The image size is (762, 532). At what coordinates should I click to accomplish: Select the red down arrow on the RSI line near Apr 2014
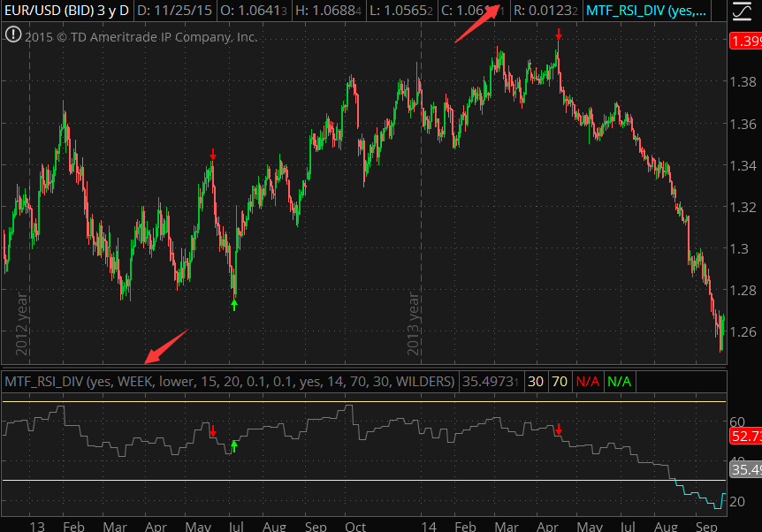click(559, 429)
